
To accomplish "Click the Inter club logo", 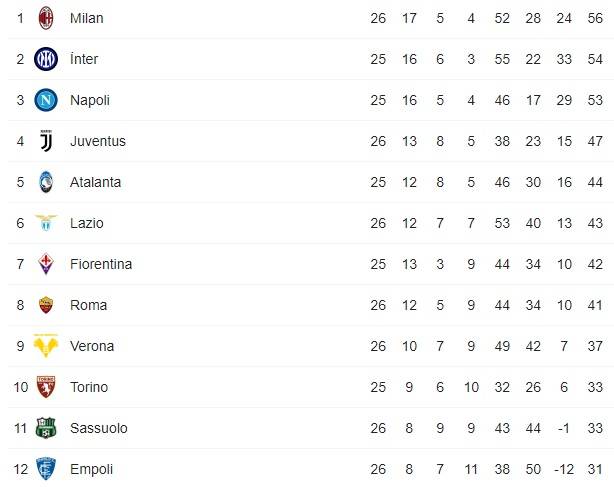I will 46,59.
